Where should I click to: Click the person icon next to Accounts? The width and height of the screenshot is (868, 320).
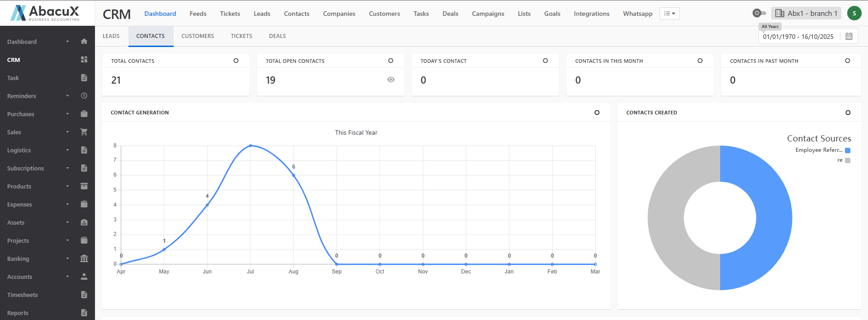click(x=84, y=277)
